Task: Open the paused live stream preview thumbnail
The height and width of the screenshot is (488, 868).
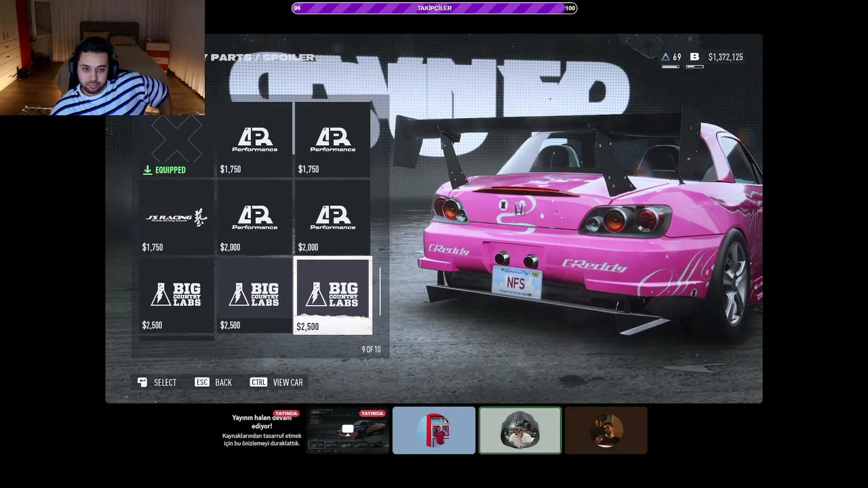Action: click(348, 430)
